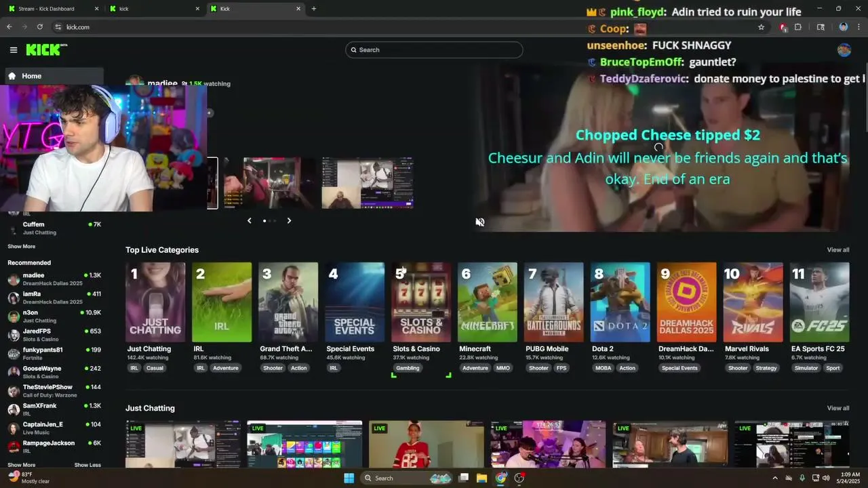Open the Kick user profile avatar

pos(844,49)
